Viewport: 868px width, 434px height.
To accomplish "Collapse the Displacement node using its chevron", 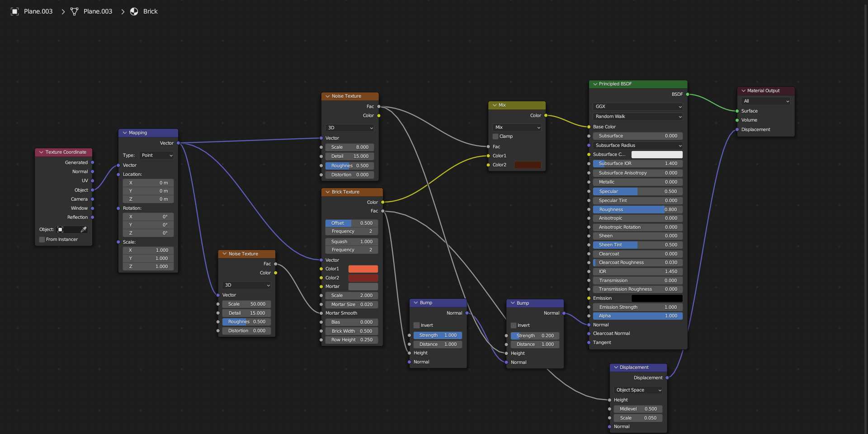I will click(x=616, y=368).
